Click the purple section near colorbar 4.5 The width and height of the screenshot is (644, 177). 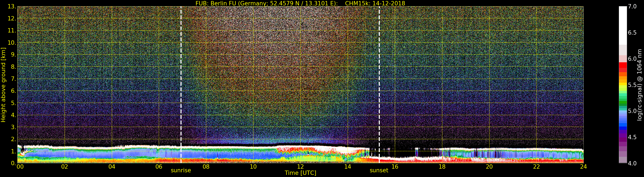tap(623, 138)
